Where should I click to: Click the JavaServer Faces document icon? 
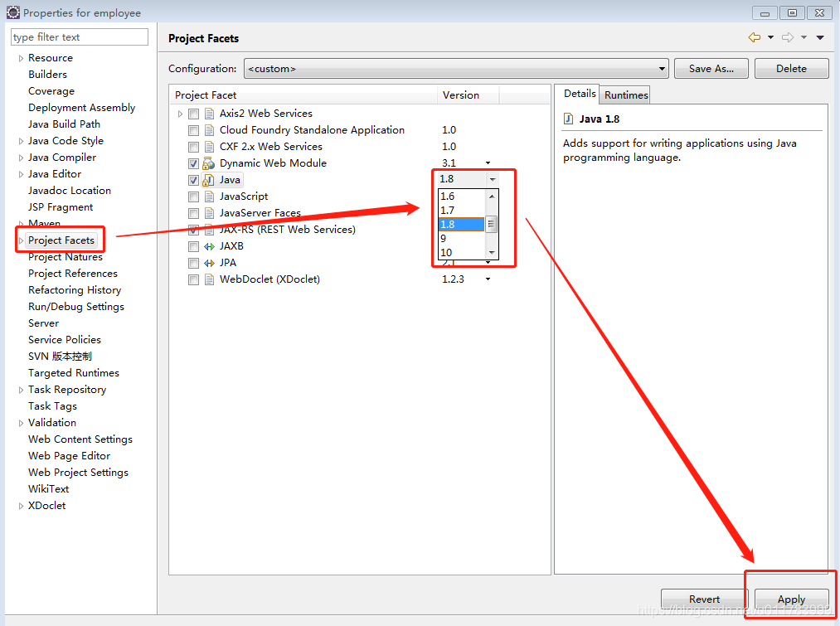click(210, 213)
